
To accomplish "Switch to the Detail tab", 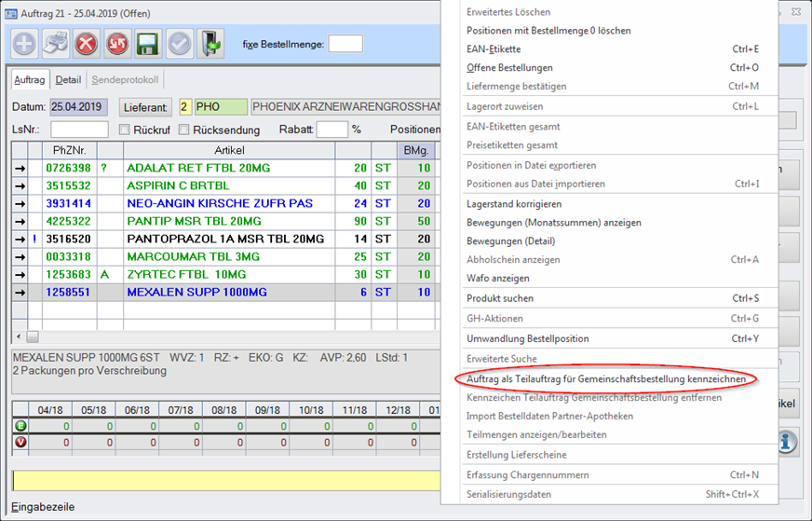I will [68, 80].
